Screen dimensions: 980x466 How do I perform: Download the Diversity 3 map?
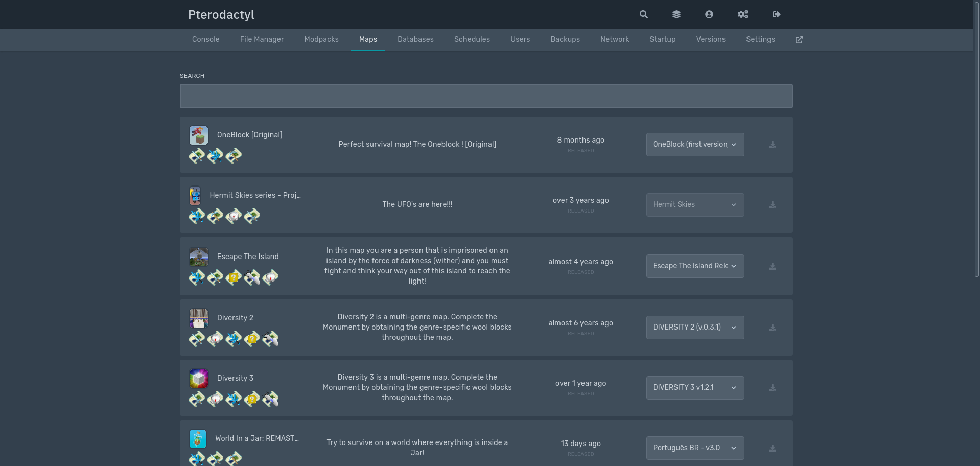(x=772, y=388)
